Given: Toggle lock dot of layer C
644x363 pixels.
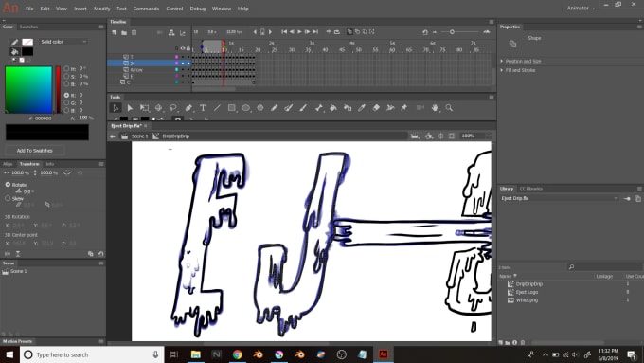Looking at the screenshot, I should tap(188, 82).
